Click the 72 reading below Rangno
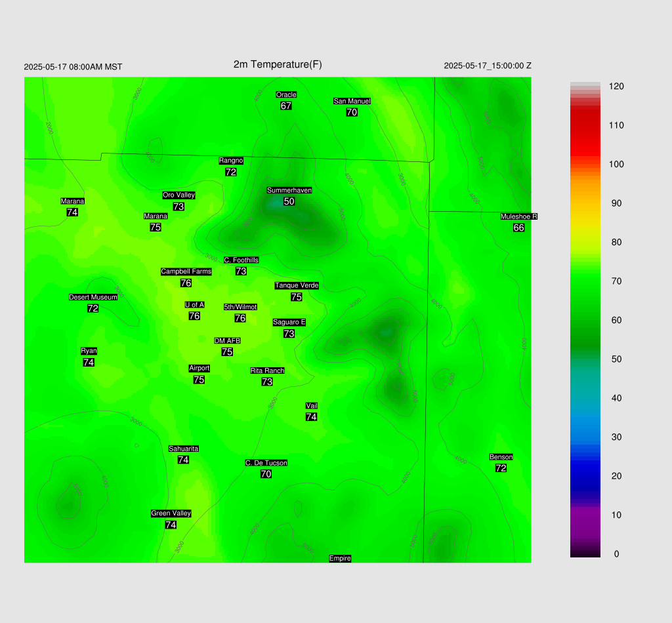The image size is (672, 623). tap(230, 172)
